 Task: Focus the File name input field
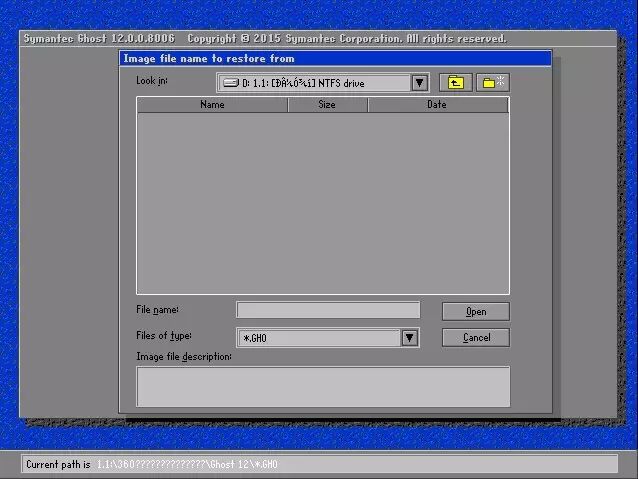click(328, 310)
